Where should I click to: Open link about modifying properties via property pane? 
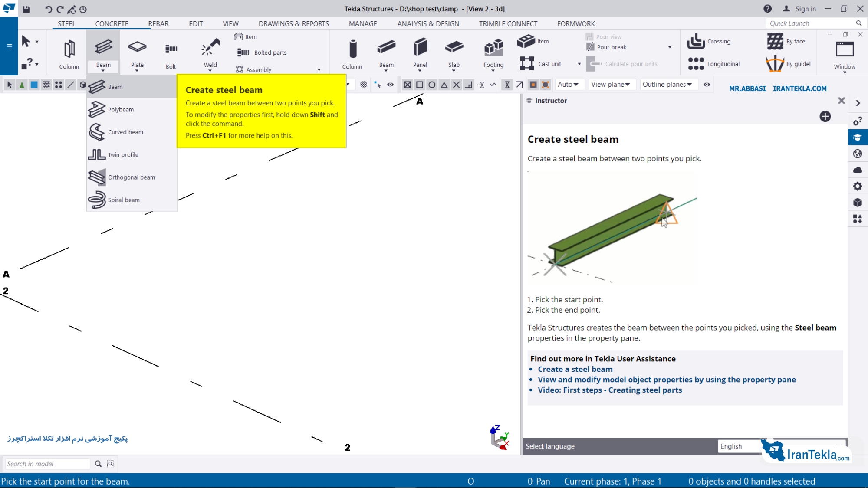(x=667, y=380)
